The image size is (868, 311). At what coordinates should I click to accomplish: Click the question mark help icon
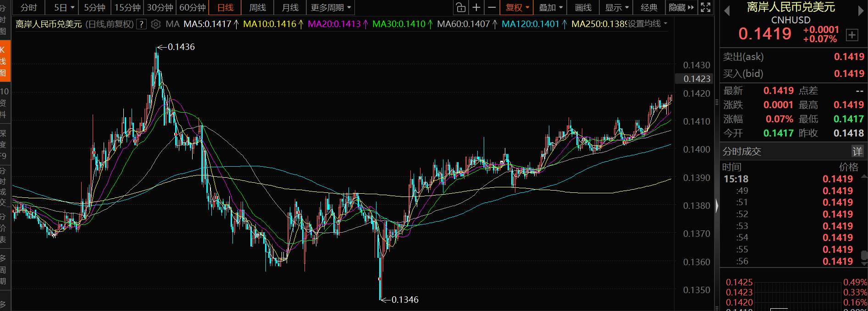click(142, 24)
